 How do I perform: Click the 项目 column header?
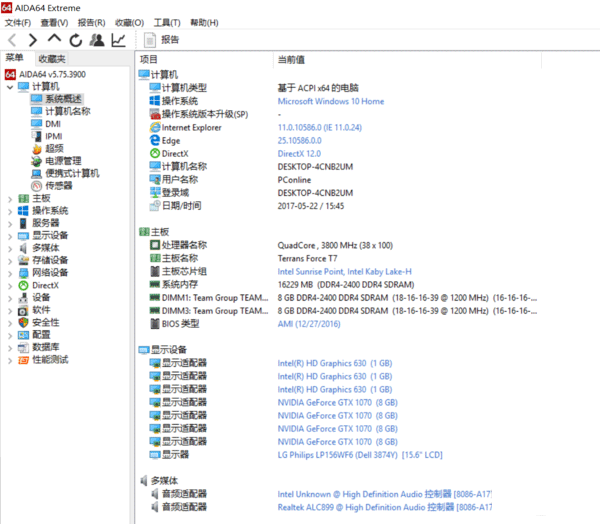point(149,59)
